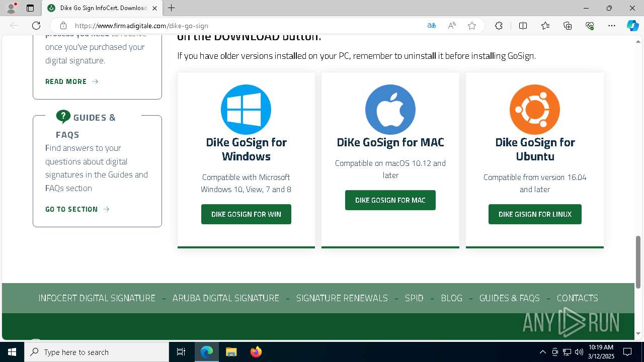644x362 pixels.
Task: Refresh the page
Action: [x=36, y=26]
